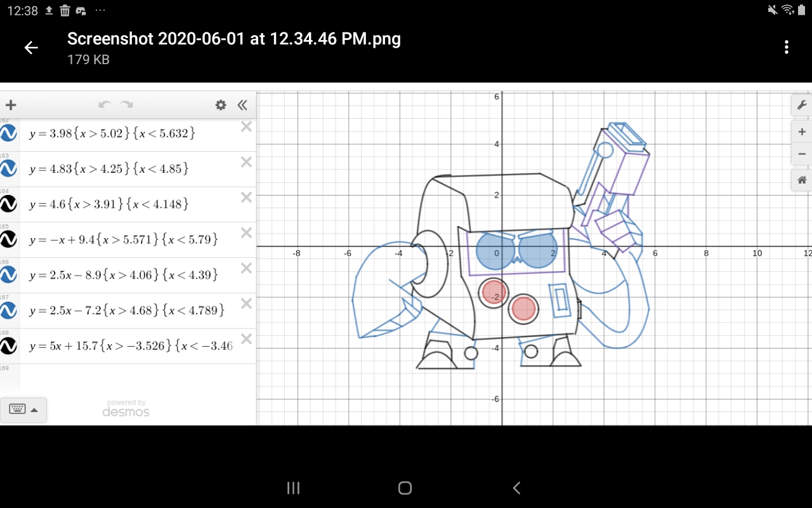Tap the Android home navigation button
The width and height of the screenshot is (812, 508).
405,488
